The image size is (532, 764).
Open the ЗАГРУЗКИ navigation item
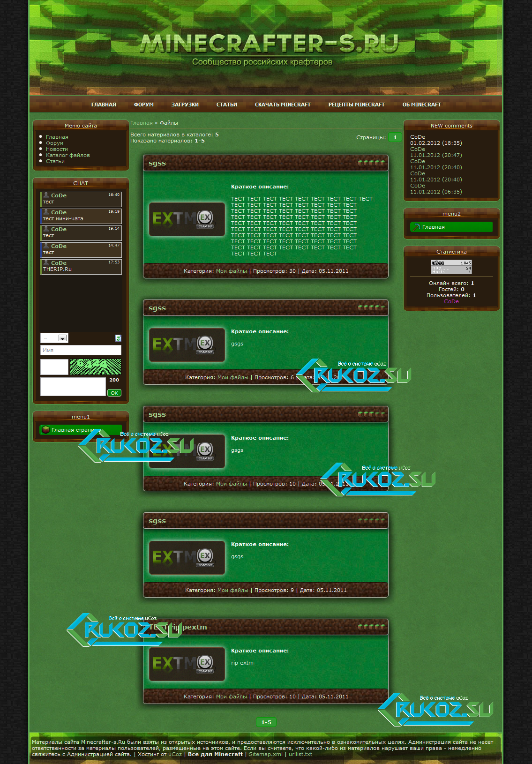click(x=185, y=105)
